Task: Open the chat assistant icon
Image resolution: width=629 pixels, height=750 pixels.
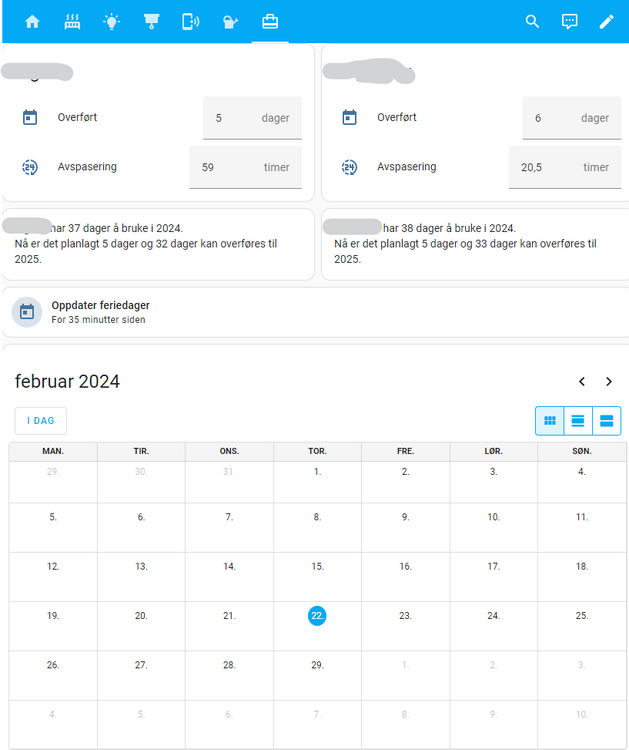Action: coord(569,21)
